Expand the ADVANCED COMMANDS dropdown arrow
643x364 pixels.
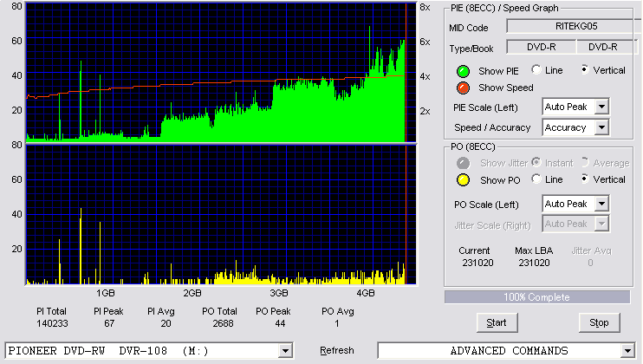coord(627,351)
